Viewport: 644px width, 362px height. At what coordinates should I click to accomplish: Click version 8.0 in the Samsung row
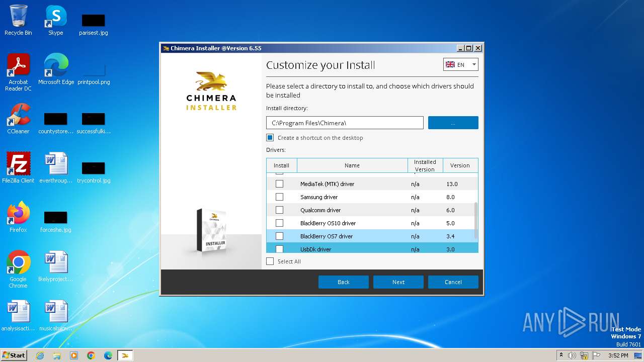pos(450,197)
